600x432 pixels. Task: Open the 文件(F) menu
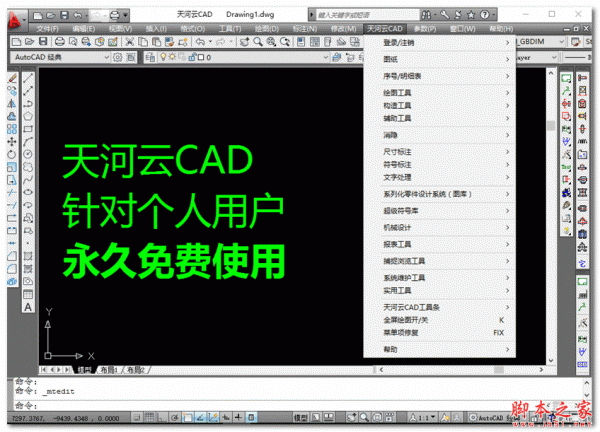coord(47,29)
